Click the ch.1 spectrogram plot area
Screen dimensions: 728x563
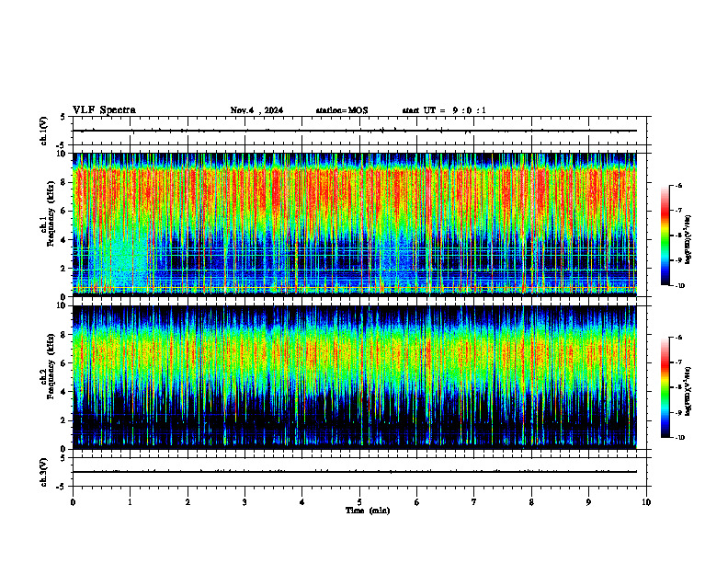[x=354, y=224]
